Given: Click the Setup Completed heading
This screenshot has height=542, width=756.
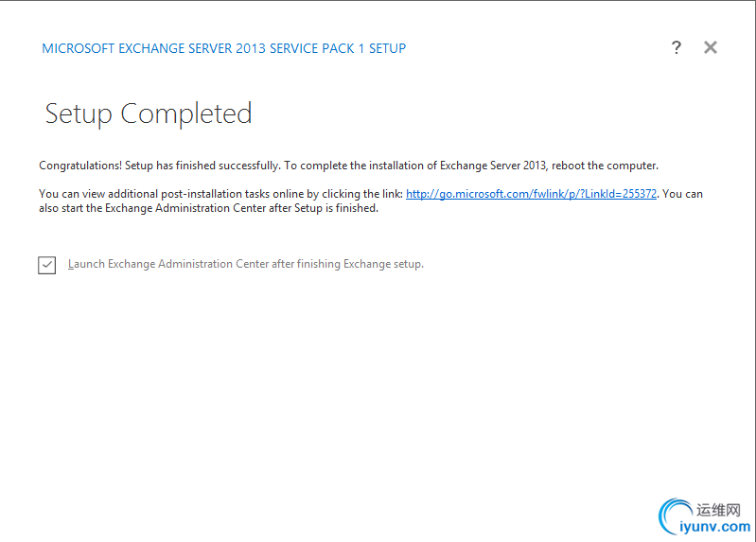Looking at the screenshot, I should [x=149, y=114].
